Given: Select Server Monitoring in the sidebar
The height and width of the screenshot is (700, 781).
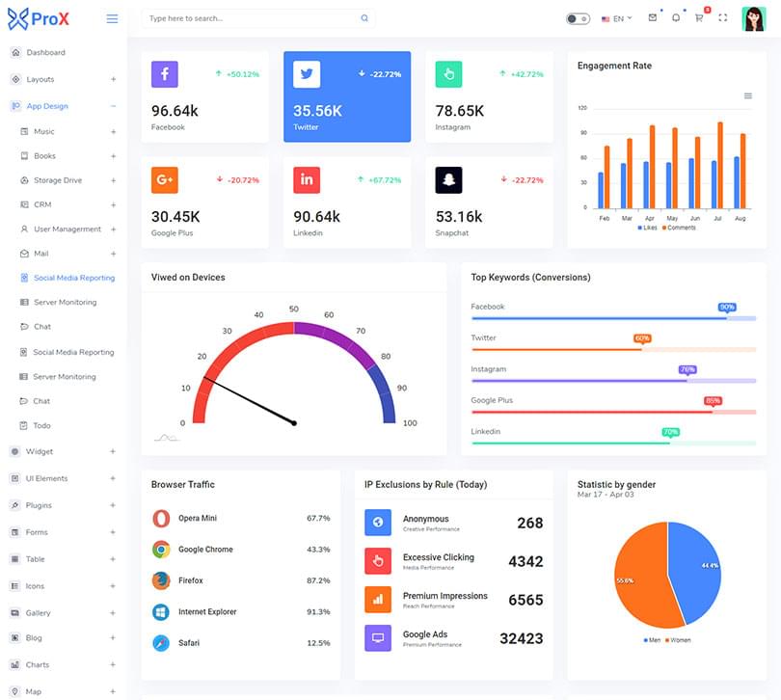Looking at the screenshot, I should pos(65,302).
